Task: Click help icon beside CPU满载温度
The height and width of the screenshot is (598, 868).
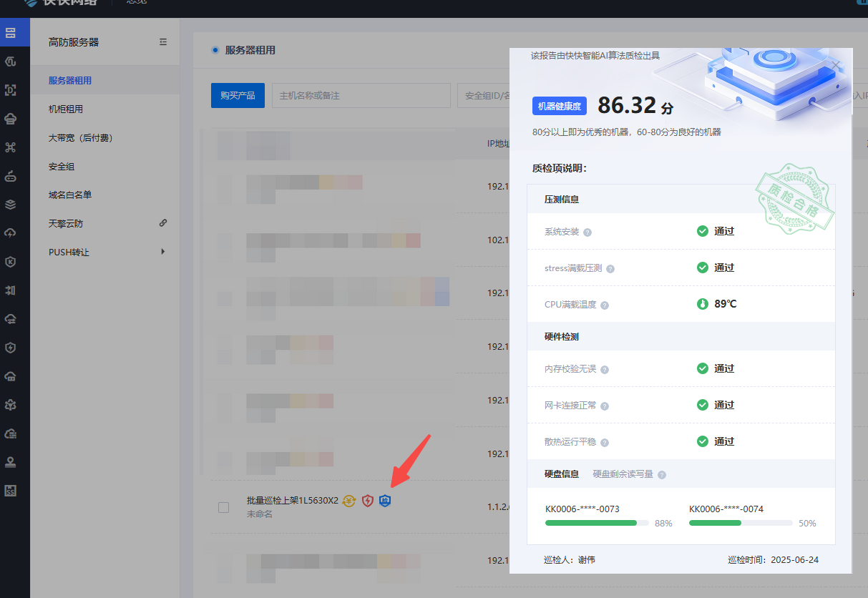Action: 605,305
